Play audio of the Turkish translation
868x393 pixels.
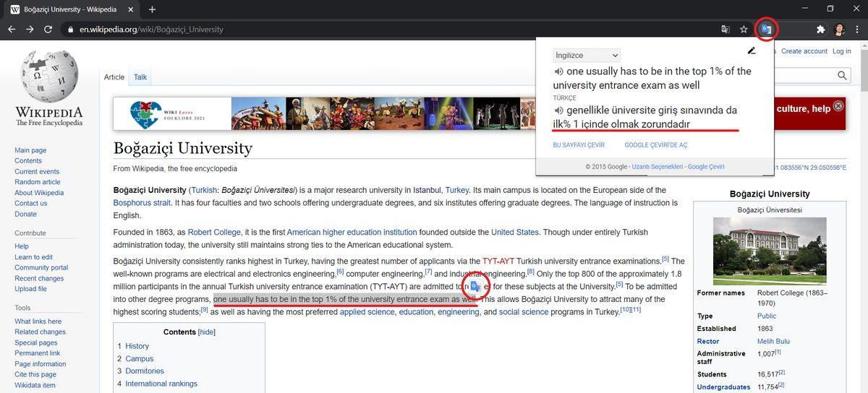(558, 111)
